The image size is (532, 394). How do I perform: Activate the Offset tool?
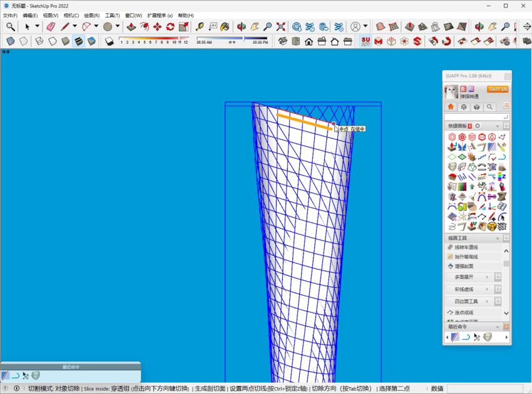tap(145, 26)
